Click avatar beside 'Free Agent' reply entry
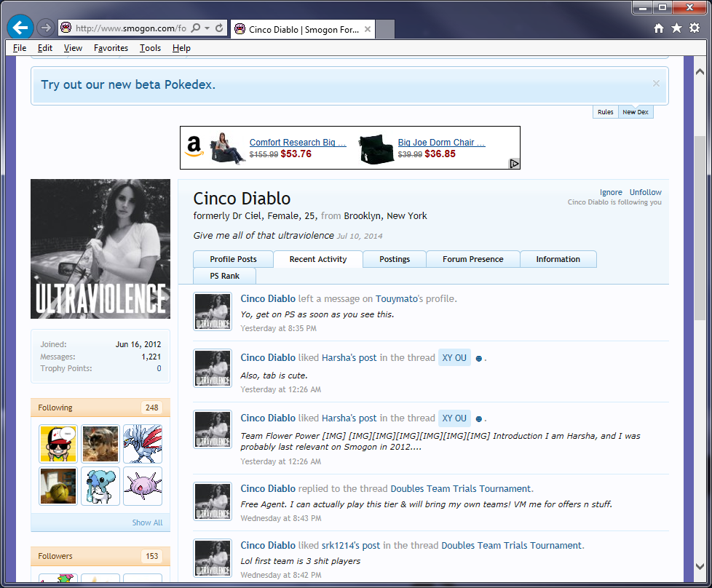Screen dimensions: 712x588 tap(213, 501)
